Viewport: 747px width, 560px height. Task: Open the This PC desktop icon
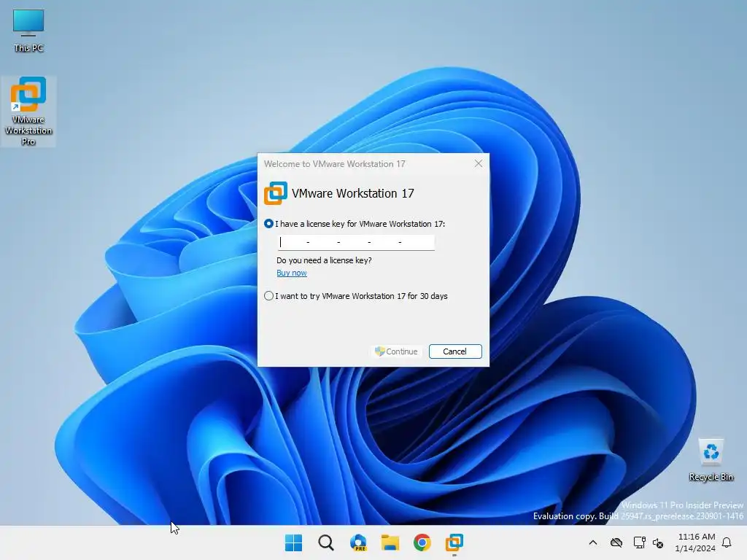pos(28,31)
